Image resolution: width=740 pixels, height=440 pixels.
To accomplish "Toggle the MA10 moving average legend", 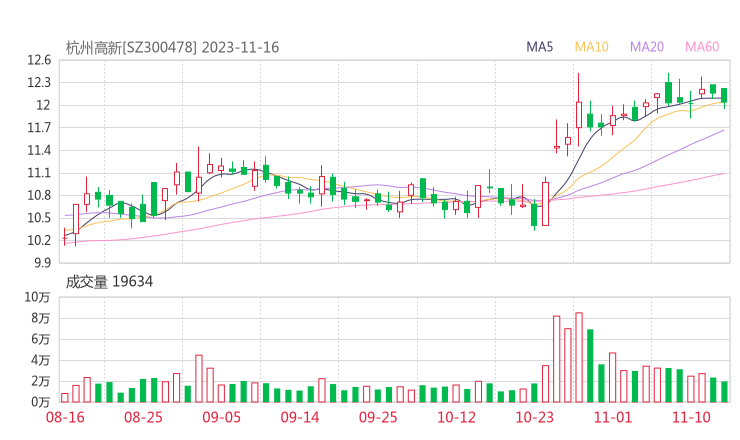I will pos(592,47).
